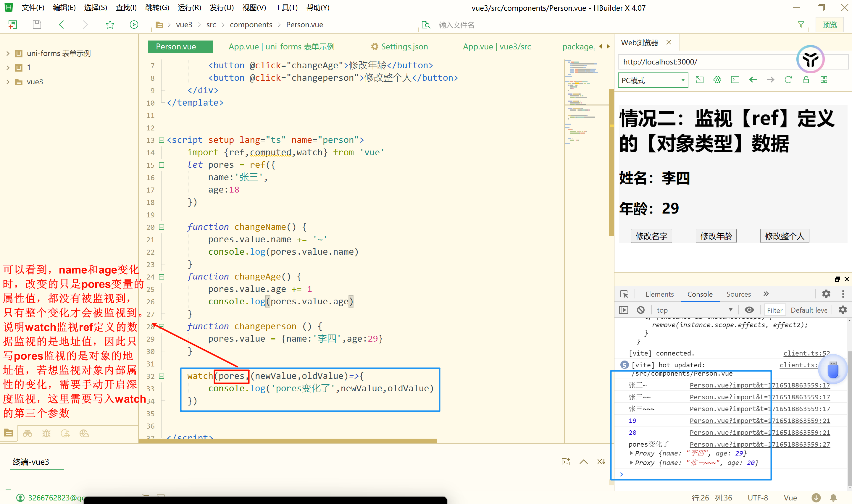Viewport: 852px width, 504px height.
Task: Click the save file icon
Action: tap(37, 25)
